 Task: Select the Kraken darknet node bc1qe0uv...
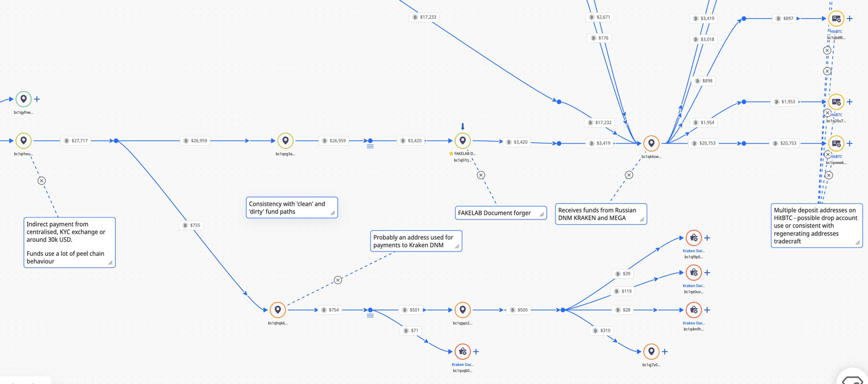point(693,272)
